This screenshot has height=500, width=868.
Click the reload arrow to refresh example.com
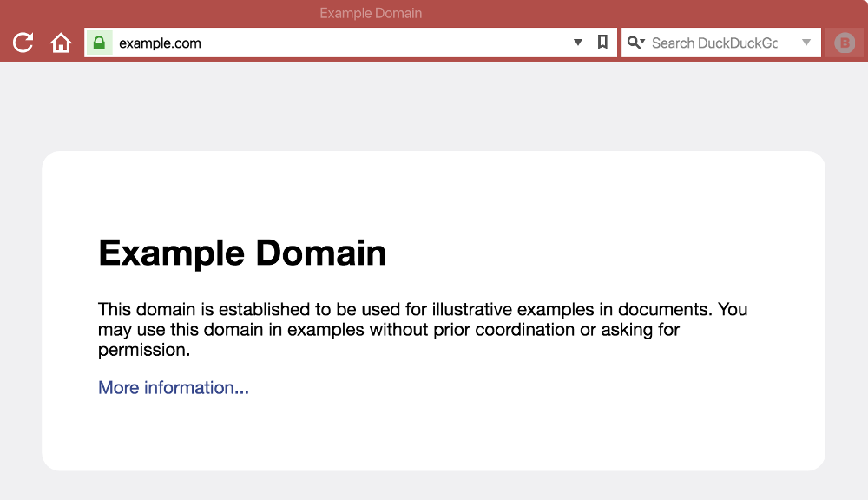click(x=23, y=42)
